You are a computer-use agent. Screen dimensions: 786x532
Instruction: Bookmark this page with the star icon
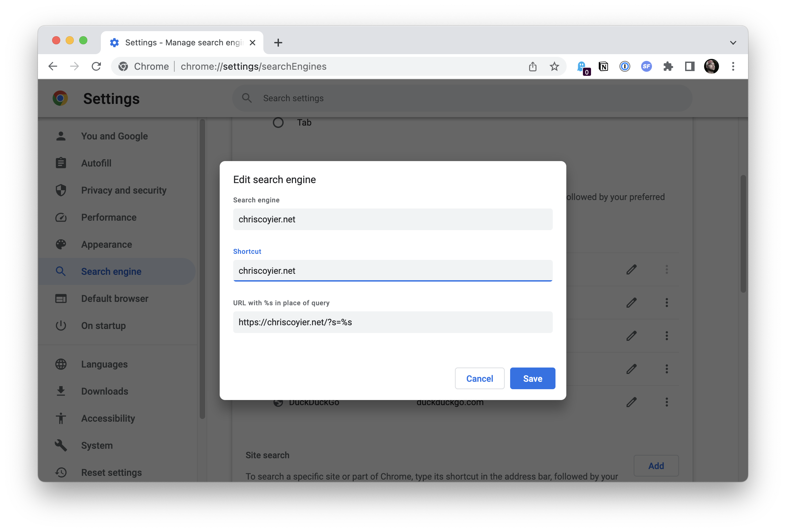point(554,66)
